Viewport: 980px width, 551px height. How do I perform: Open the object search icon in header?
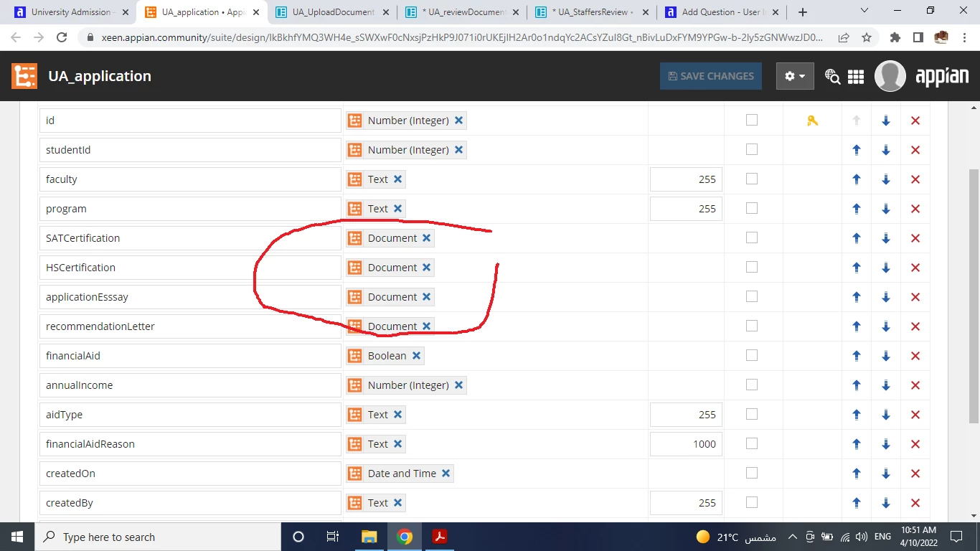click(832, 76)
